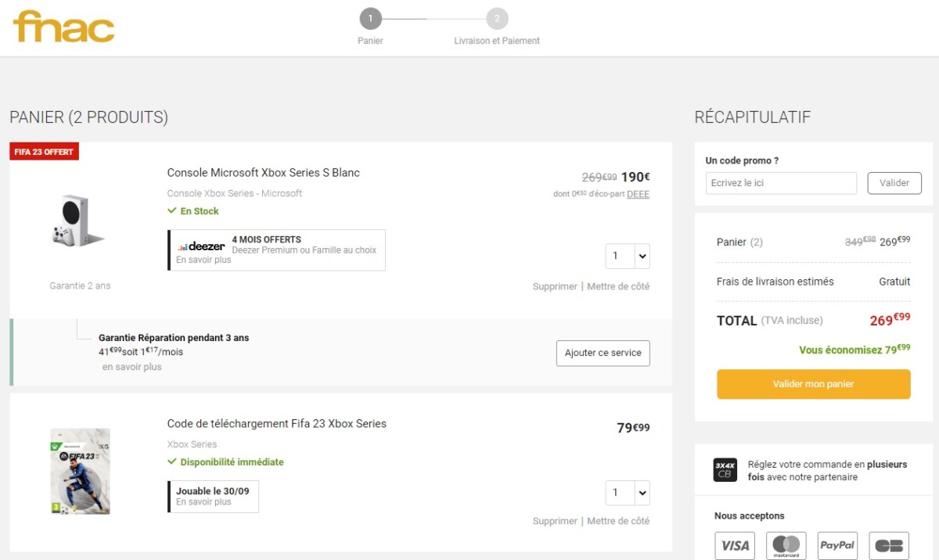The image size is (939, 560).
Task: Open quantity dropdown for Fifa 23 code
Action: [628, 493]
